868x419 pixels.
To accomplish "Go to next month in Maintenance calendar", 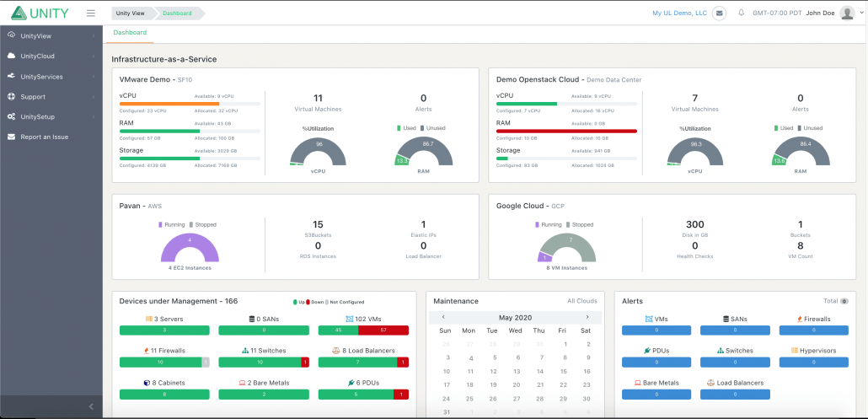I will coord(587,317).
